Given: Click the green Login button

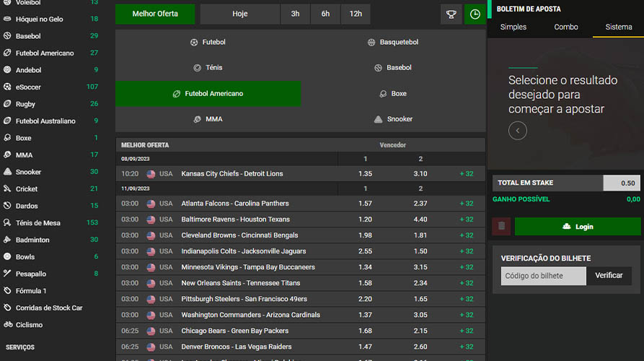Looking at the screenshot, I should coord(578,227).
